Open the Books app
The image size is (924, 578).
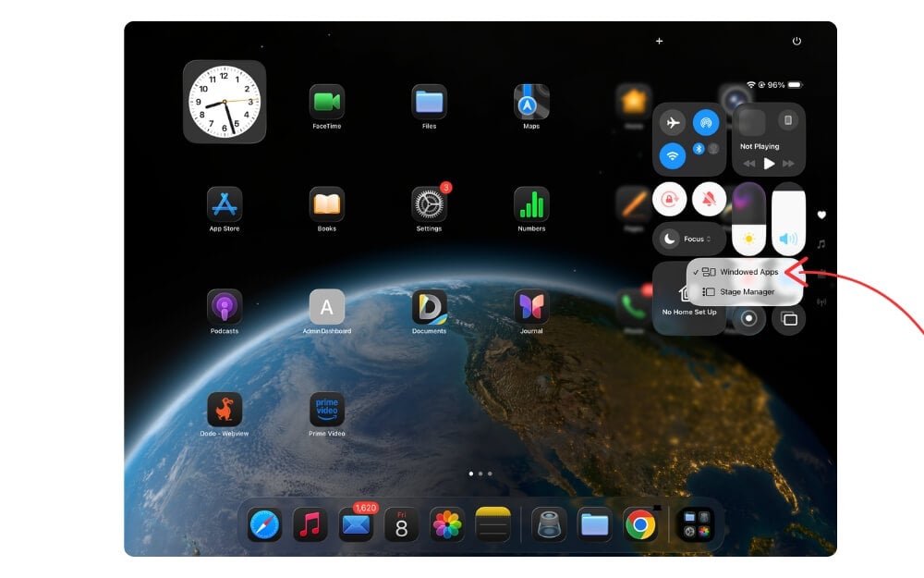(x=326, y=204)
